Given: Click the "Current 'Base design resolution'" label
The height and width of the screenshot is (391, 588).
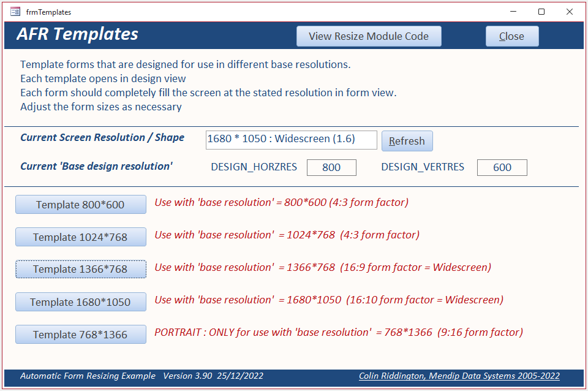Looking at the screenshot, I should pos(96,166).
